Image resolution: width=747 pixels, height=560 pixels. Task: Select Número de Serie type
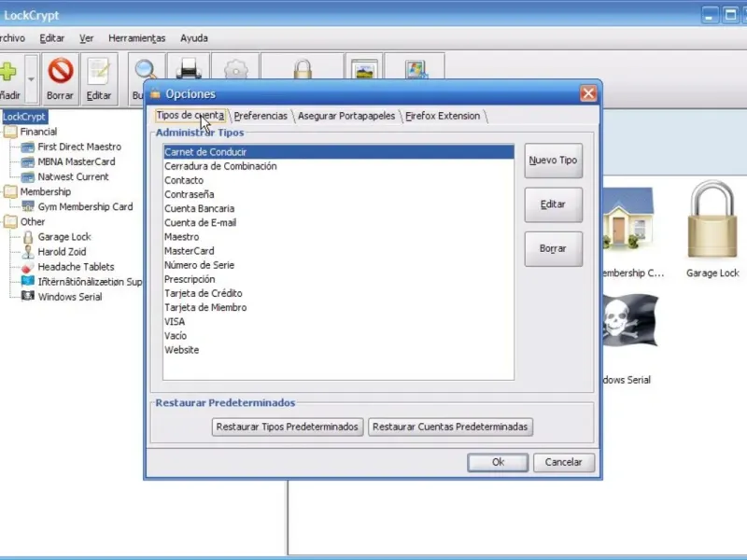pyautogui.click(x=338, y=265)
